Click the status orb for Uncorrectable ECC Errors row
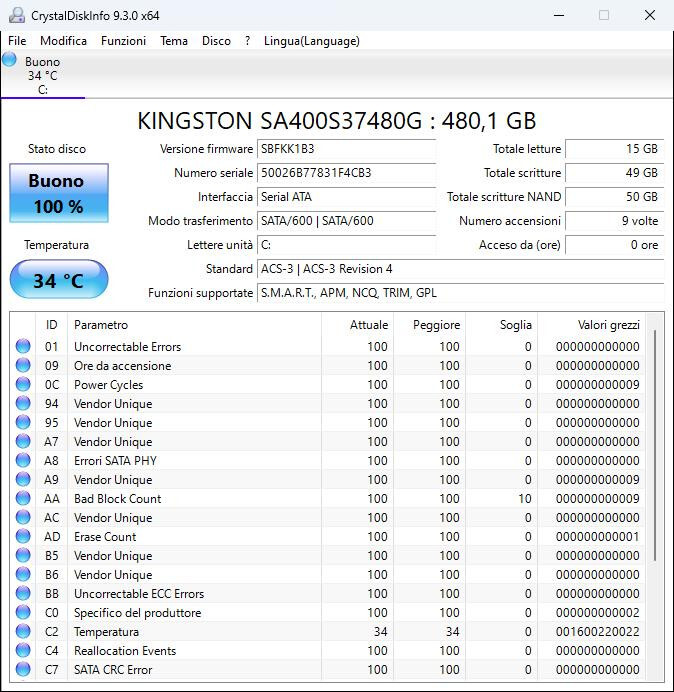Viewport: 674px width, 692px height. pyautogui.click(x=23, y=593)
